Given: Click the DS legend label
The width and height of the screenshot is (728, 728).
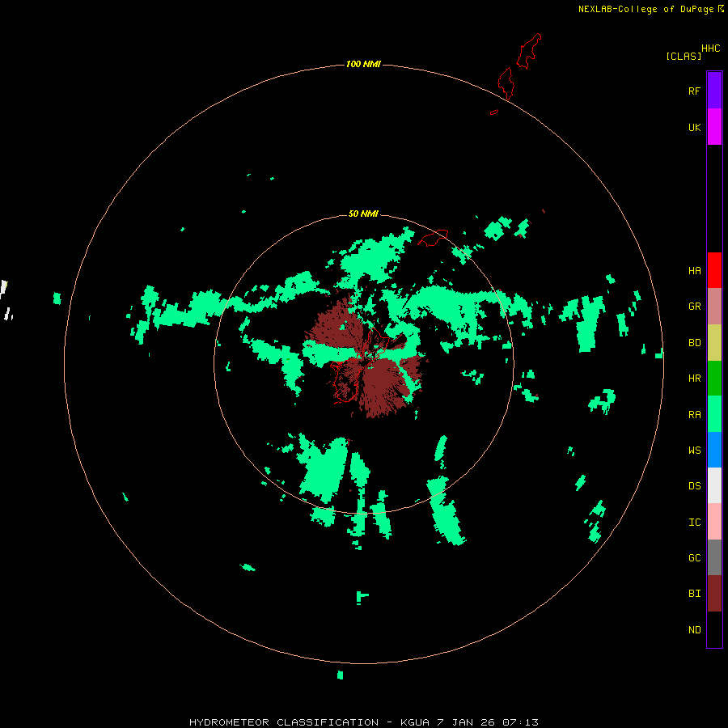Looking at the screenshot, I should [694, 486].
